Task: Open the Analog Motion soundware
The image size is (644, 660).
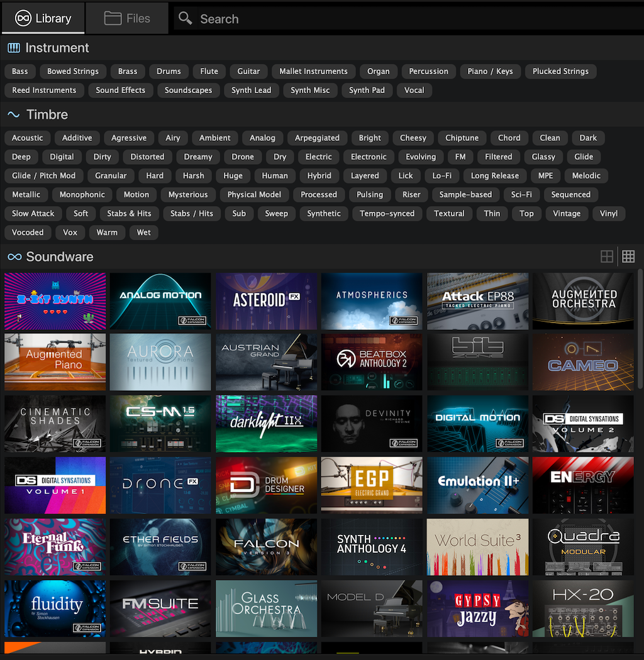Action: click(x=160, y=301)
